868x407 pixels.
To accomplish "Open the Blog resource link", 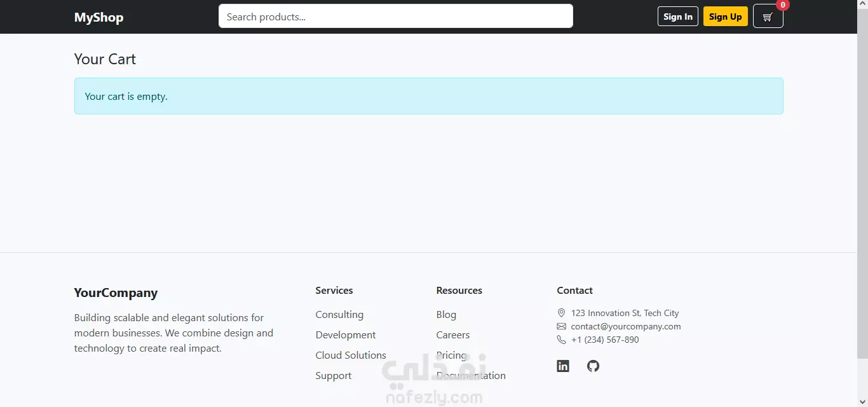I will [x=446, y=315].
